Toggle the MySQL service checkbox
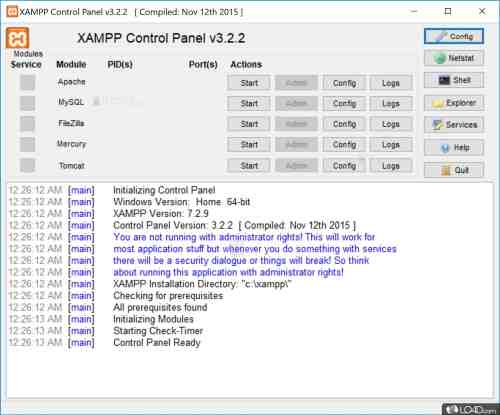 click(27, 103)
